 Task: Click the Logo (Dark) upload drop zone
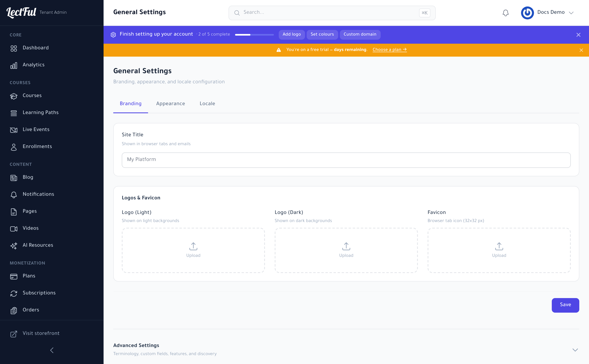[346, 250]
